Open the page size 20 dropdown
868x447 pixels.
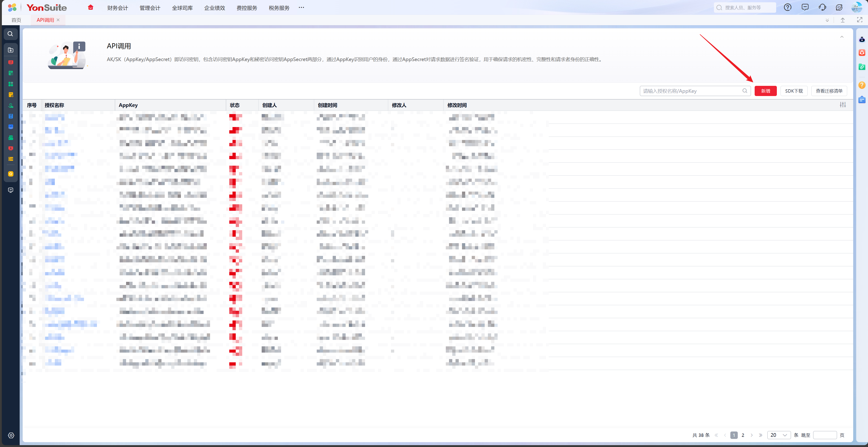click(x=779, y=435)
